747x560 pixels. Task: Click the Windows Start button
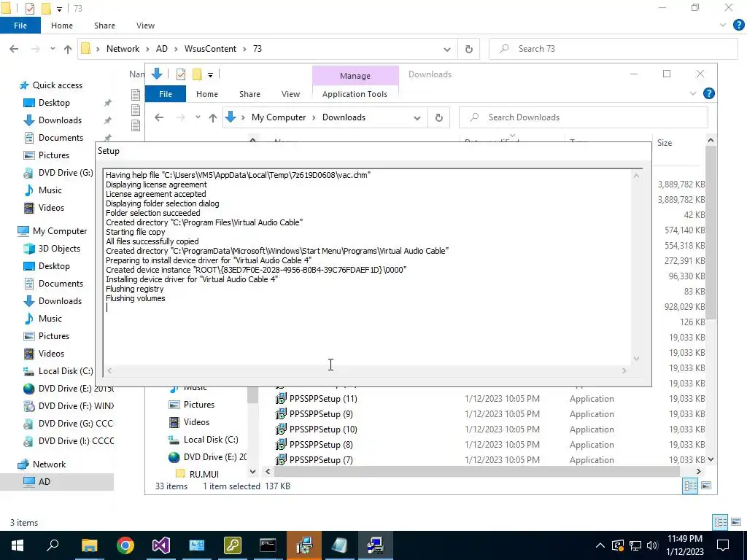(x=18, y=545)
